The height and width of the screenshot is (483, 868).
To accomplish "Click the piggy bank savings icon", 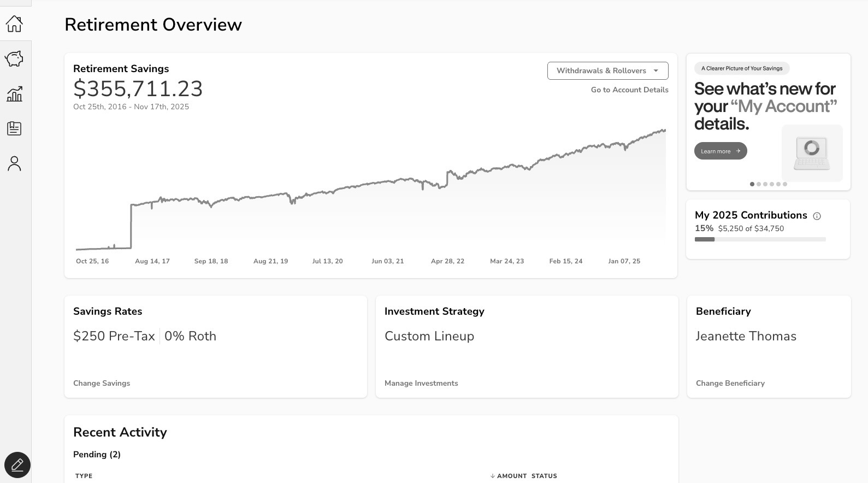I will pyautogui.click(x=14, y=58).
